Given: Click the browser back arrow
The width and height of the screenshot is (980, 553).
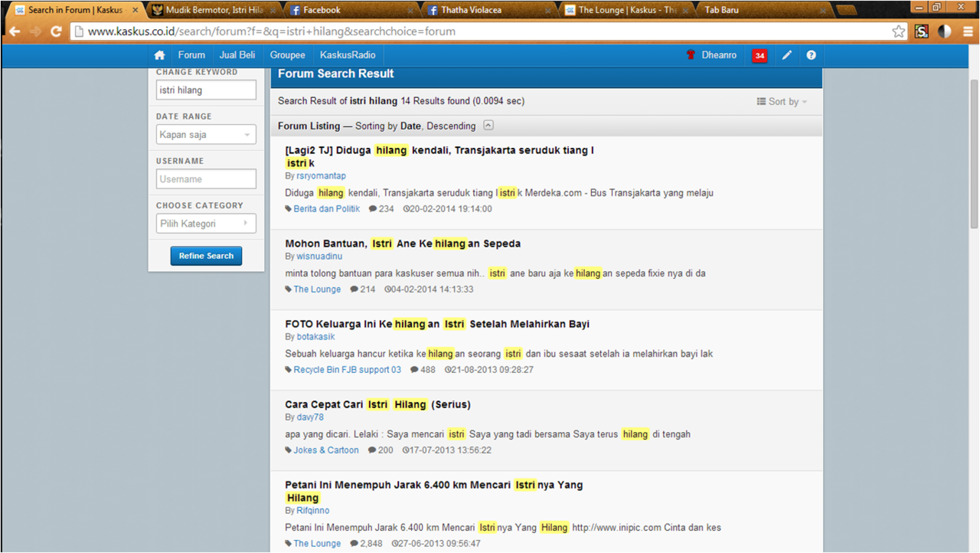Looking at the screenshot, I should pos(15,31).
